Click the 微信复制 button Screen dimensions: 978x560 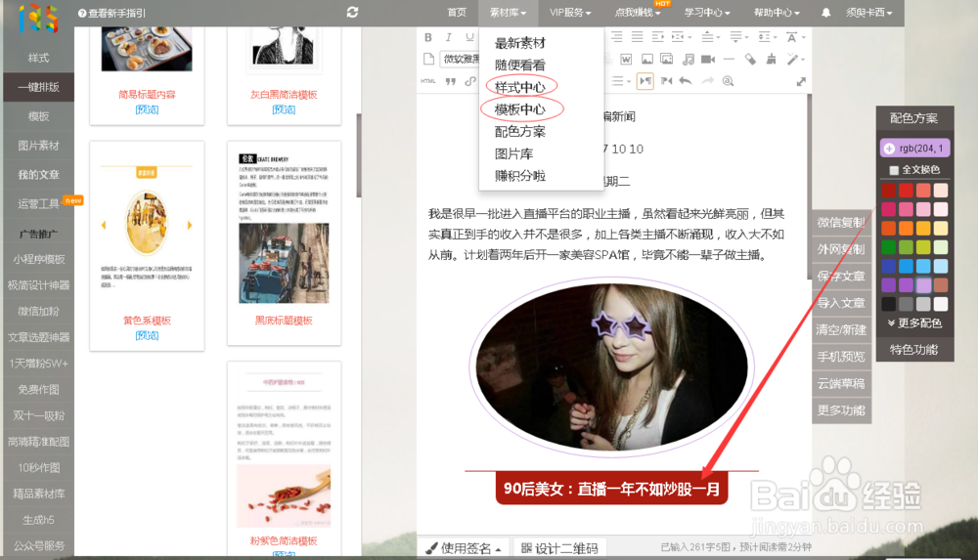coord(841,223)
